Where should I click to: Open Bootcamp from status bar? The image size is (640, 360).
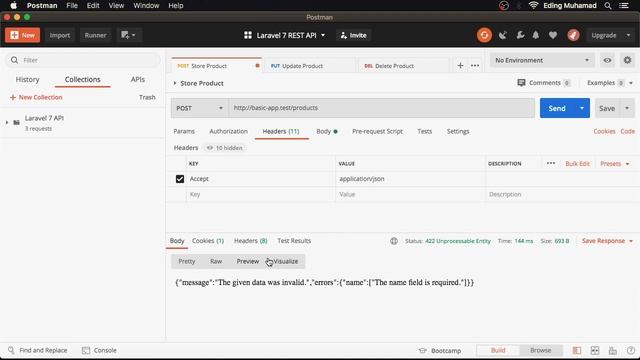tap(440, 351)
